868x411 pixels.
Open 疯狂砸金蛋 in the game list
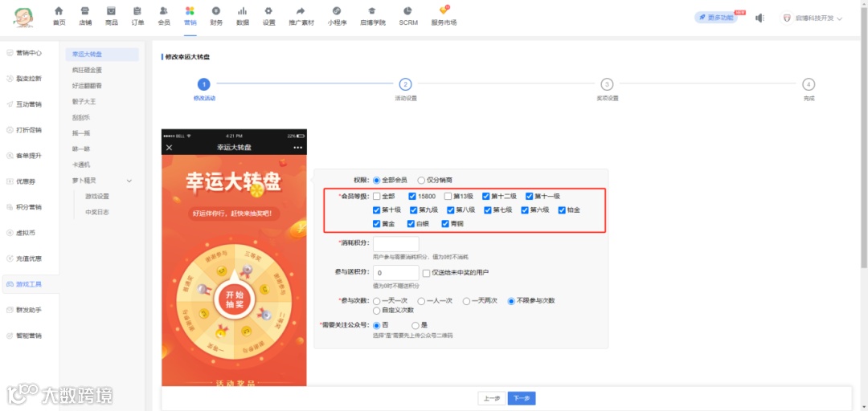tap(88, 71)
